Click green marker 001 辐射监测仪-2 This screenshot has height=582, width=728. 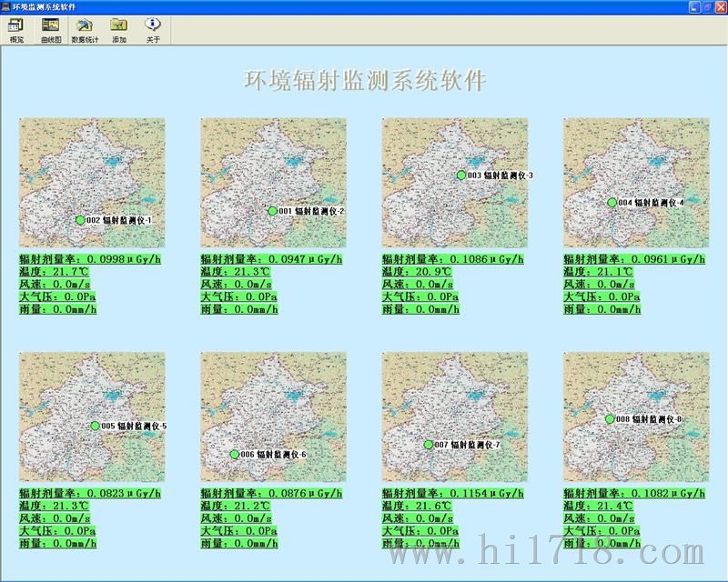pos(273,211)
